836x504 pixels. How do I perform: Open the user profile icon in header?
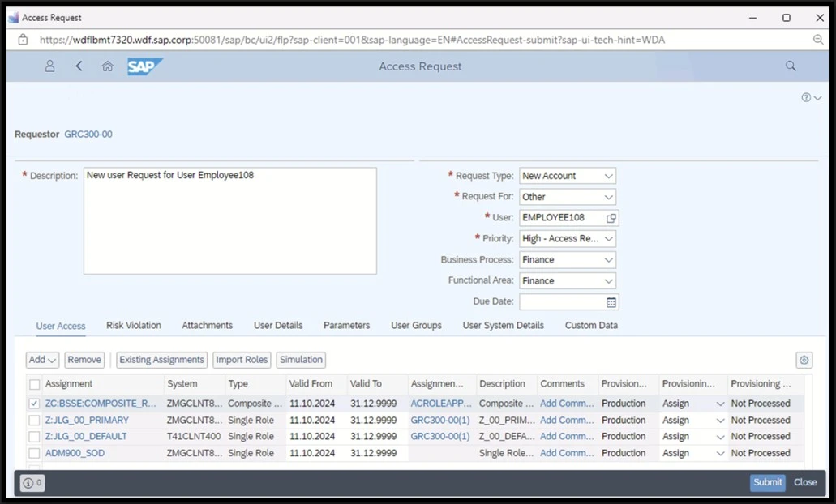point(49,67)
